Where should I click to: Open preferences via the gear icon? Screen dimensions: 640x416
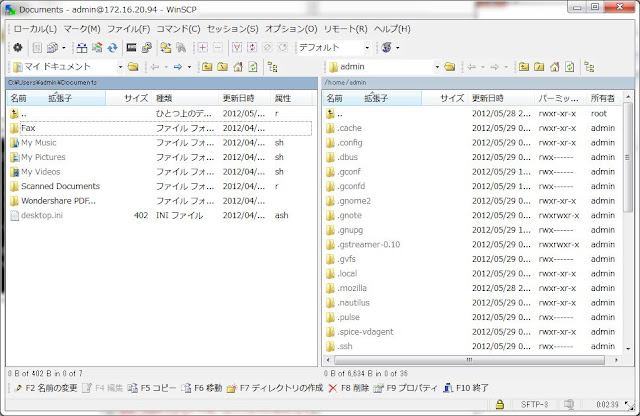click(x=18, y=47)
